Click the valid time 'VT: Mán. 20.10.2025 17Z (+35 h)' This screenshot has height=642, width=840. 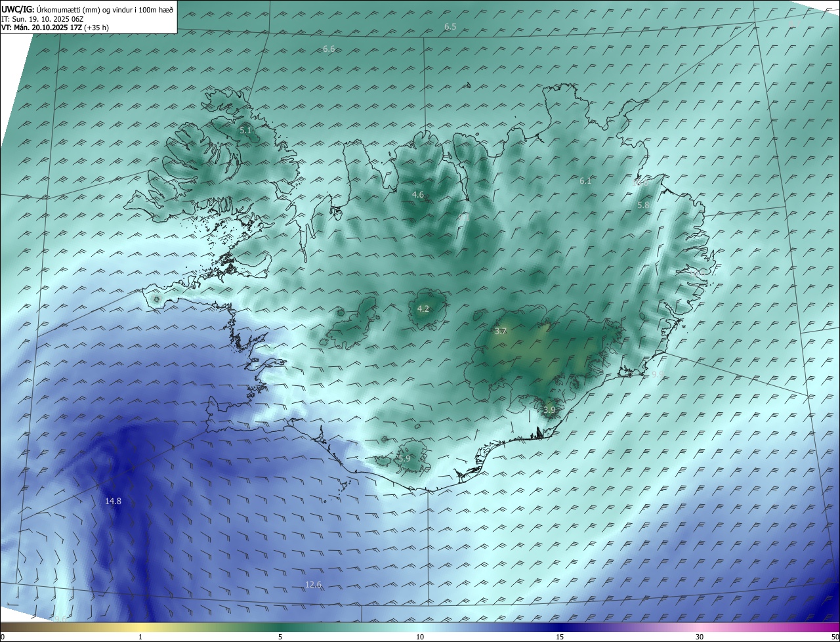tap(55, 28)
